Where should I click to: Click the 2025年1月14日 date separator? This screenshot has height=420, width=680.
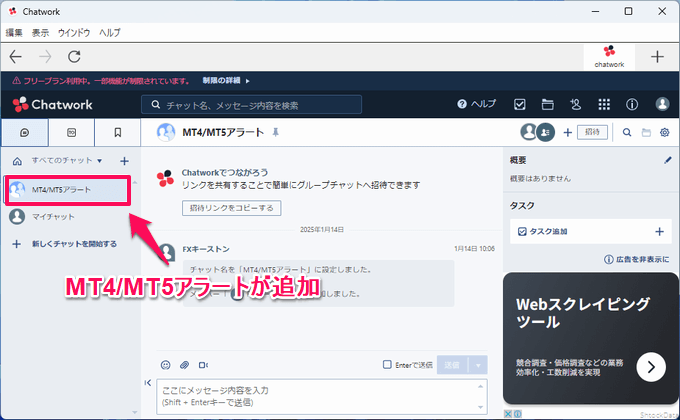322,230
